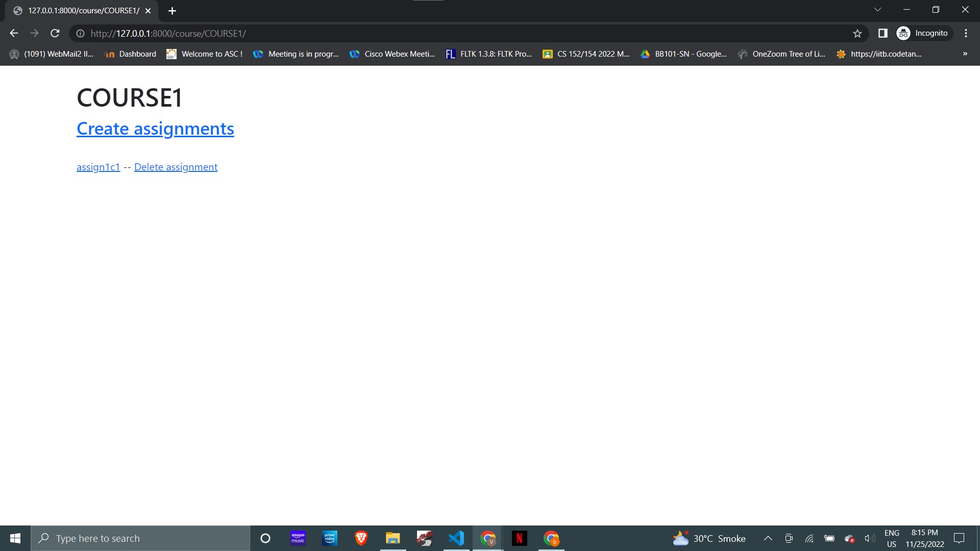The height and width of the screenshot is (551, 980).
Task: Bookmark this page using the star icon
Action: (x=857, y=33)
